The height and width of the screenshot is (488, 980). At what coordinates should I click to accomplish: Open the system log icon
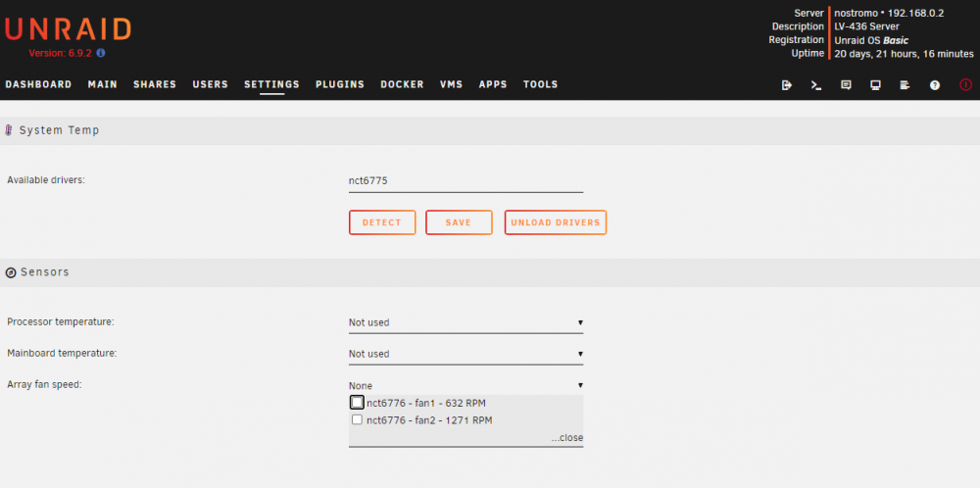click(x=905, y=85)
